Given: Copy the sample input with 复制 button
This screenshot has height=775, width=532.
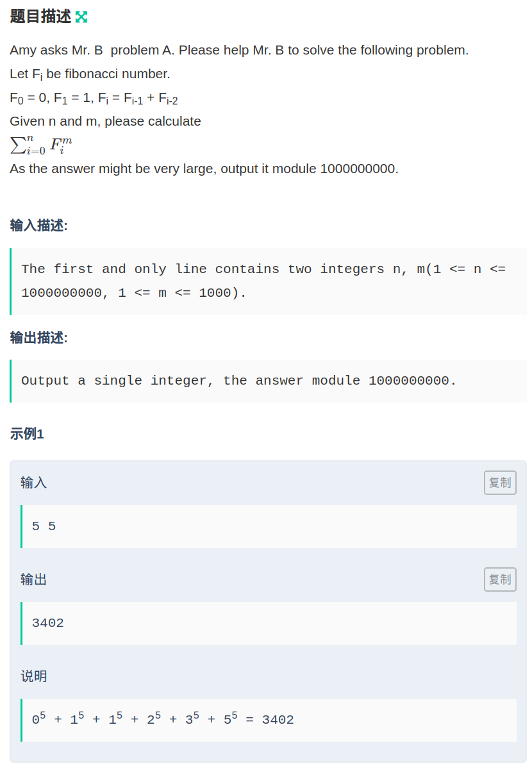Looking at the screenshot, I should 500,483.
